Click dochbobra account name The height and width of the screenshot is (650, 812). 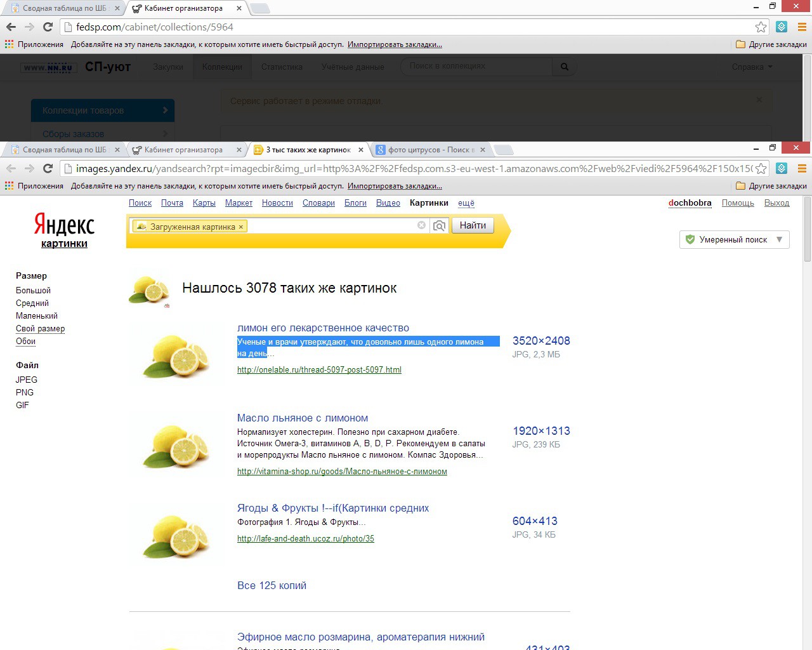point(690,203)
